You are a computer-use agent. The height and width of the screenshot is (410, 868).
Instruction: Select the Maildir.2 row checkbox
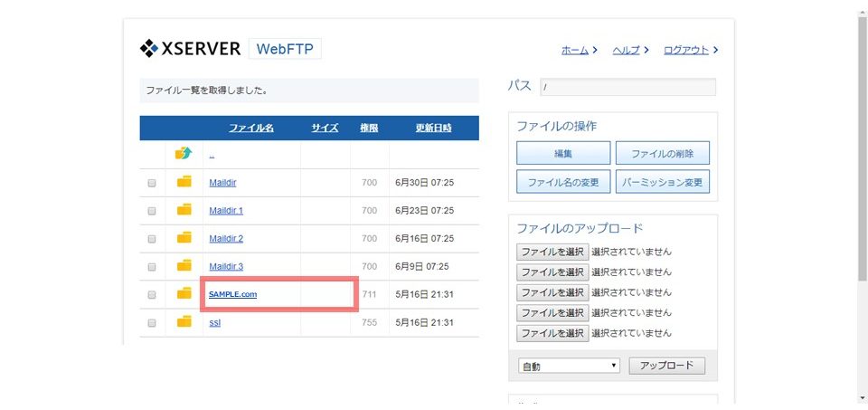[152, 239]
